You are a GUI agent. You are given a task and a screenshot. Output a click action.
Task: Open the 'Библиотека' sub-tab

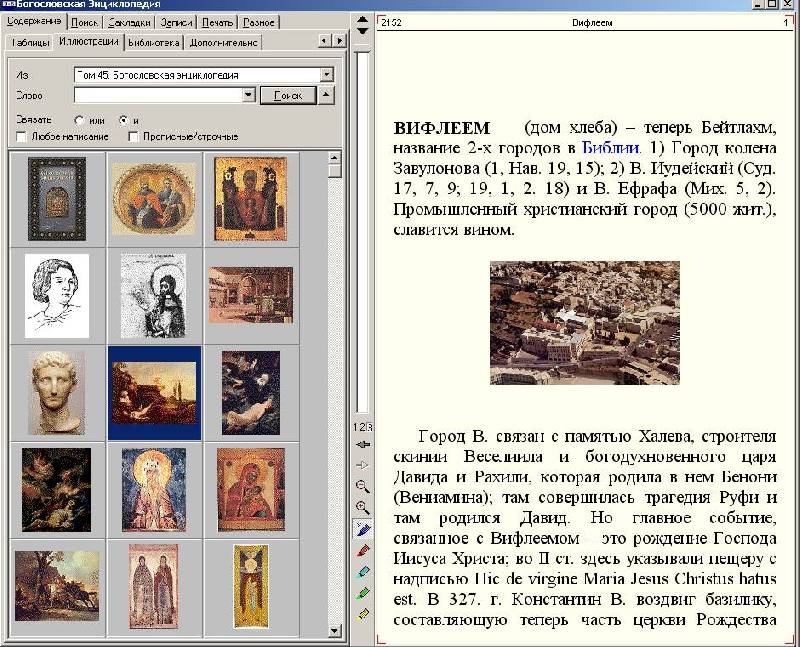154,42
